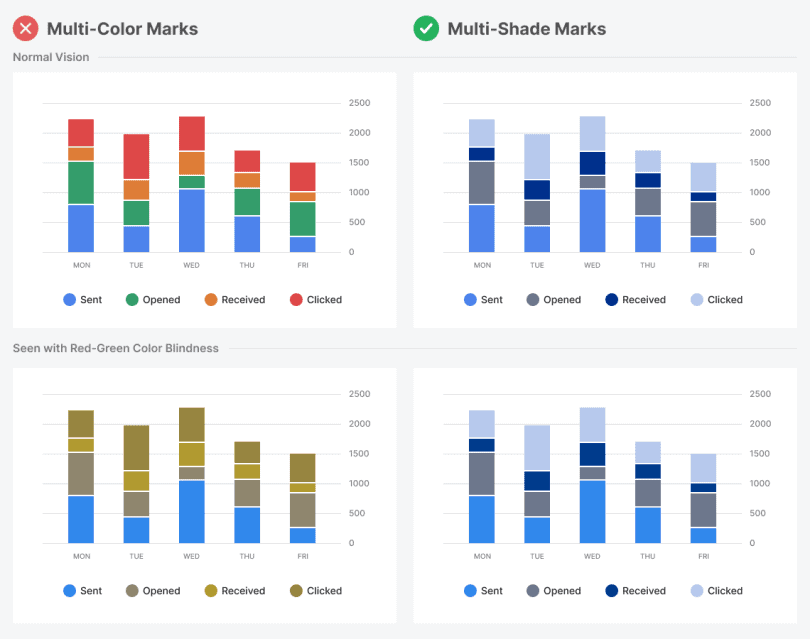Click the red Clicked legend text label
This screenshot has width=810, height=639.
(x=325, y=299)
